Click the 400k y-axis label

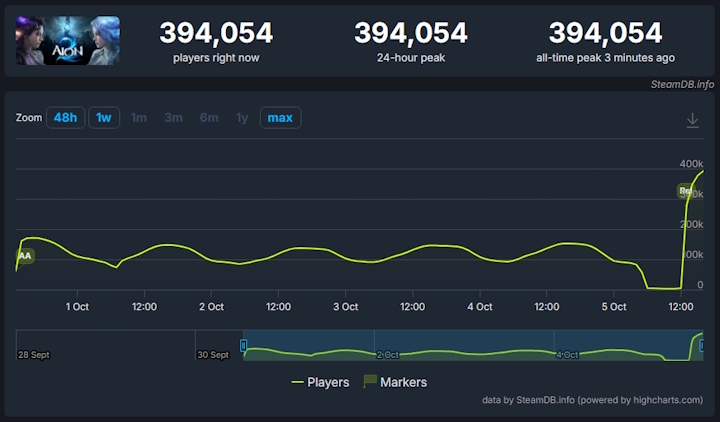tap(691, 164)
